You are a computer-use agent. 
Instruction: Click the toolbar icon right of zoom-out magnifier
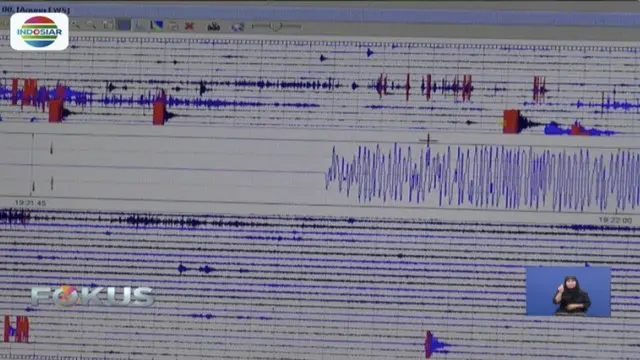[x=108, y=25]
